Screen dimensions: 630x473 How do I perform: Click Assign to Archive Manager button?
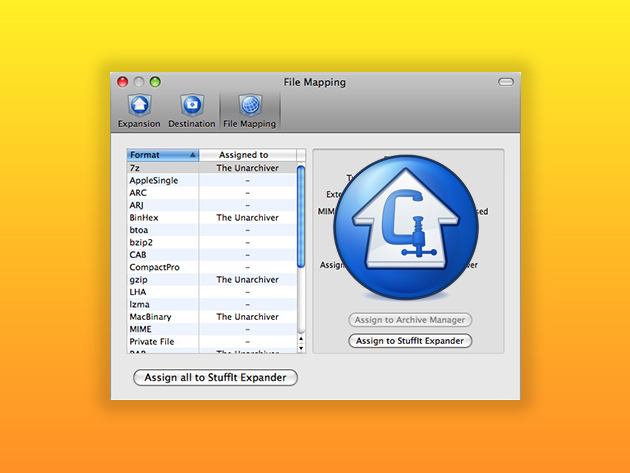click(410, 320)
